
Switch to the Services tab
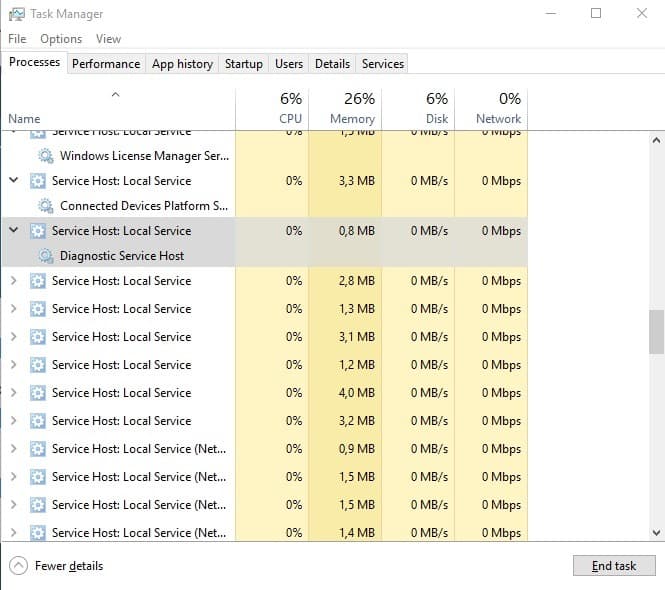[x=383, y=64]
